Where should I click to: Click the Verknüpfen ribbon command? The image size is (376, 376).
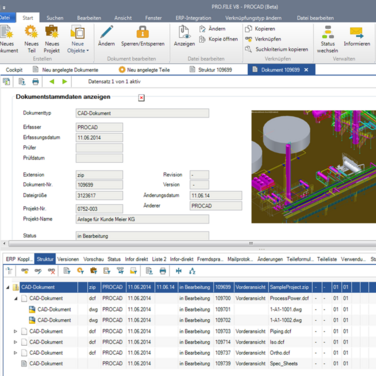(263, 39)
